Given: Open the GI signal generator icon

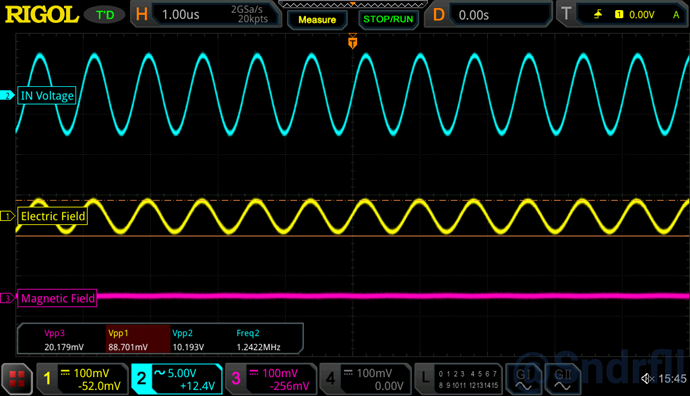Looking at the screenshot, I should tap(523, 379).
